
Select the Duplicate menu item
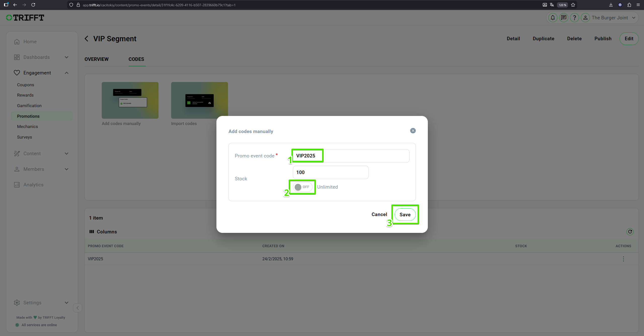pyautogui.click(x=543, y=38)
